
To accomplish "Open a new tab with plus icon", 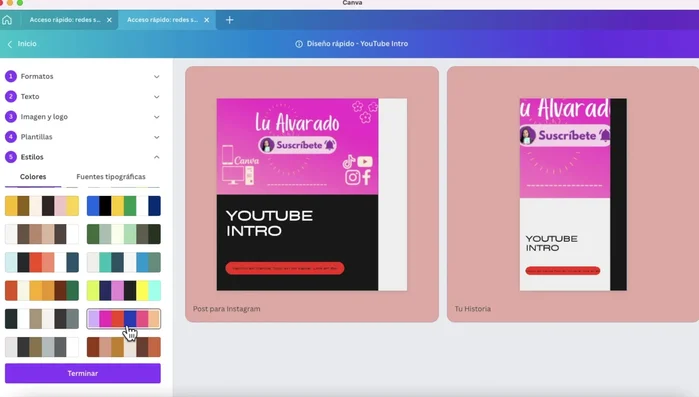I will pyautogui.click(x=229, y=20).
